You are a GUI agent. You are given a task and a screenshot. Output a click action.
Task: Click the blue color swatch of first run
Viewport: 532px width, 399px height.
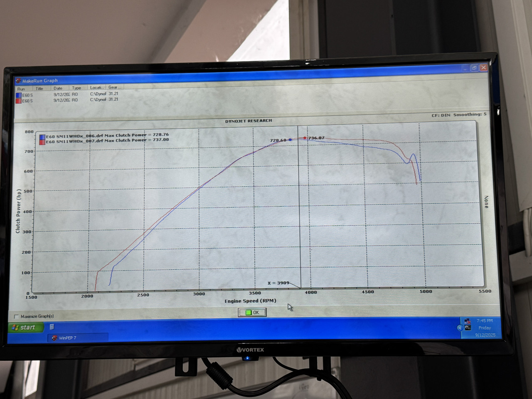click(x=19, y=95)
